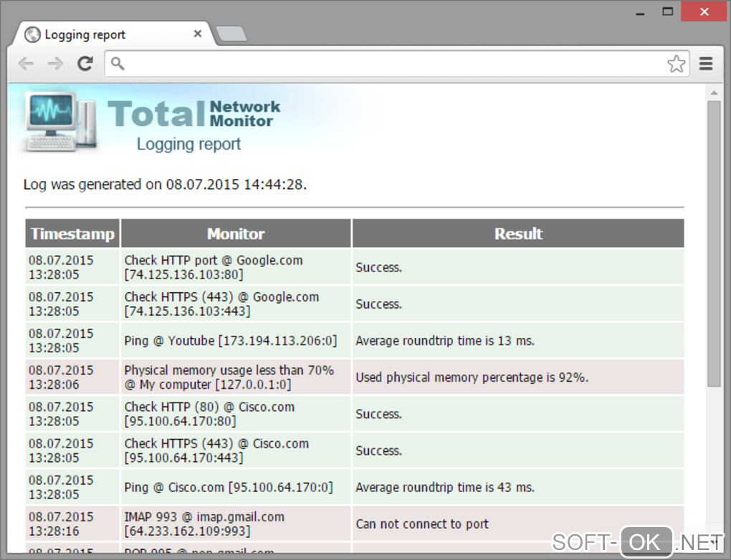
Task: Click 'Ping @ Cisco.com' monitor cell
Action: click(236, 487)
